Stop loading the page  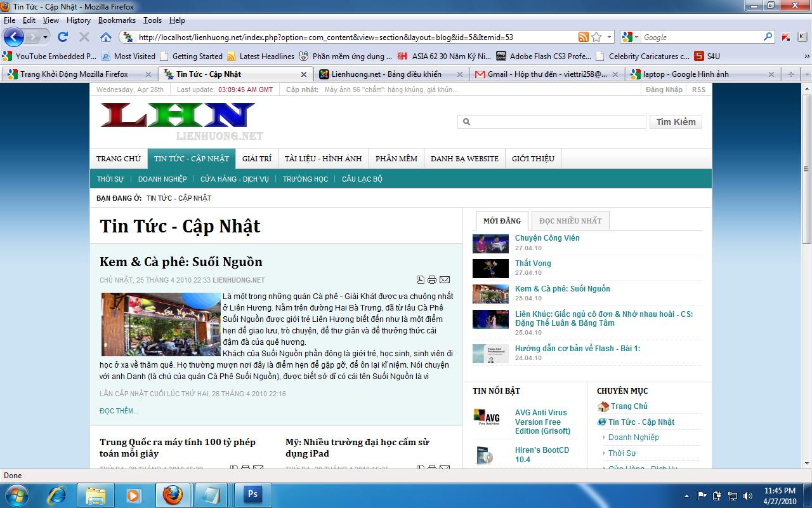pos(84,37)
